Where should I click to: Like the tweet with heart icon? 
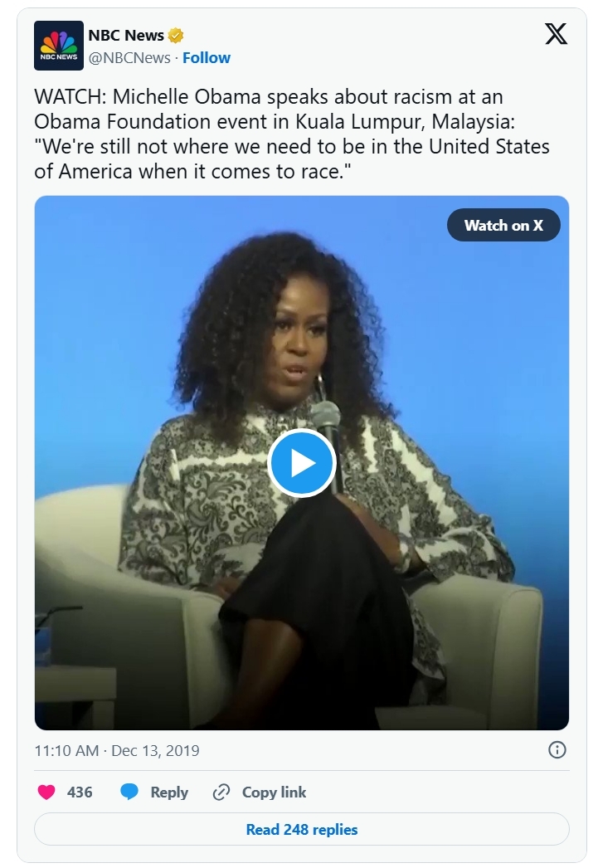pyautogui.click(x=46, y=792)
